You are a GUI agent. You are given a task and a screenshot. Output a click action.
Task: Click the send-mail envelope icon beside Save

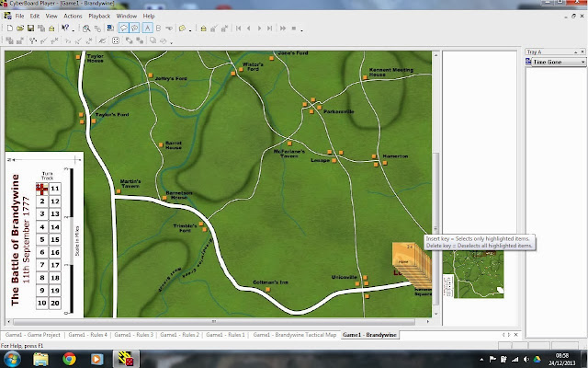(x=51, y=29)
